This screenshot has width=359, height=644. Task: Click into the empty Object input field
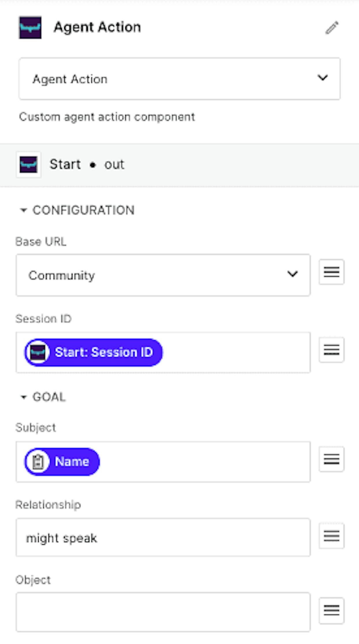pos(163,612)
